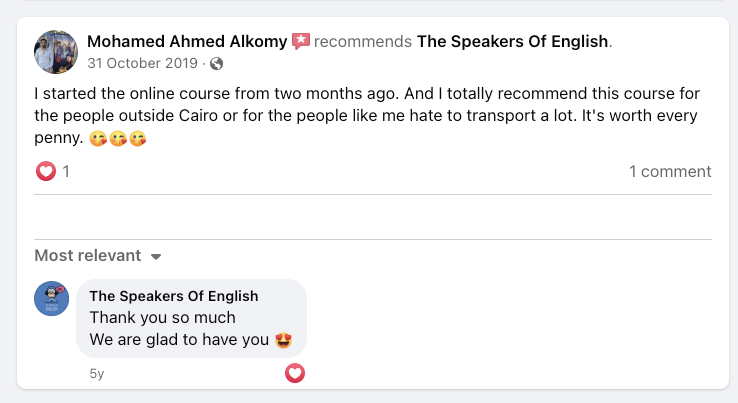This screenshot has width=738, height=403.
Task: Show who reacted via the reaction count
Action: coord(66,171)
